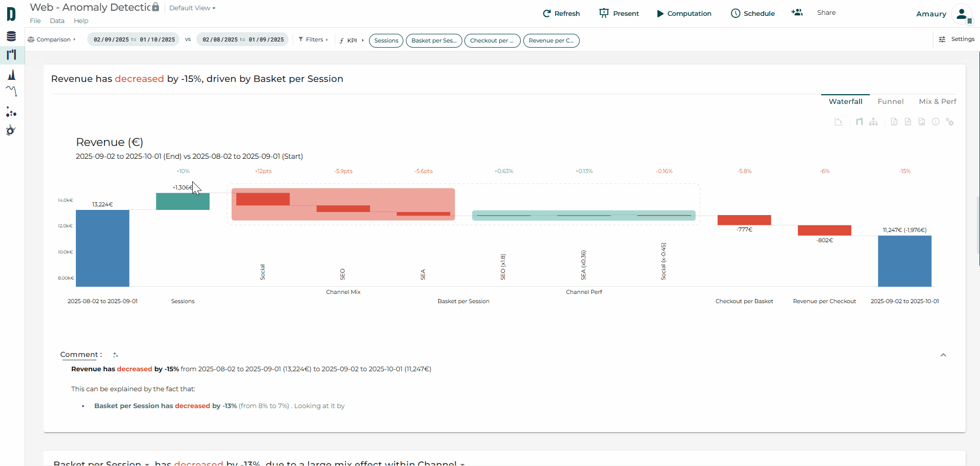This screenshot has height=466, width=980.
Task: Toggle the Basket per Session KPI chip
Action: [x=434, y=40]
